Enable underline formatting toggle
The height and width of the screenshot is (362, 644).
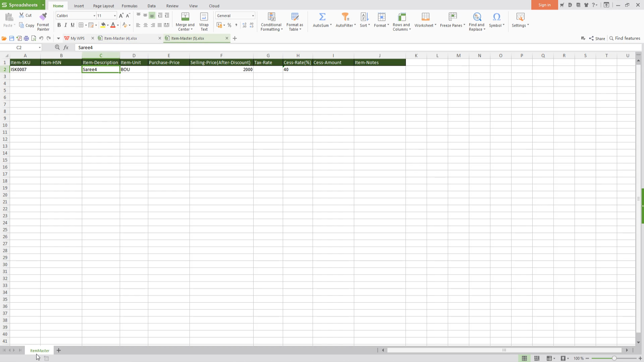pos(72,25)
